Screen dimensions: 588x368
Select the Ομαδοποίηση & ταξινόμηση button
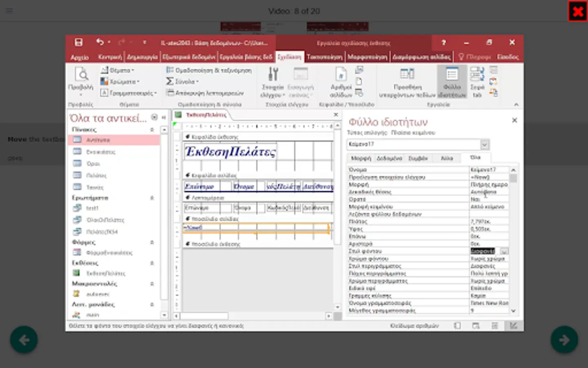point(209,70)
